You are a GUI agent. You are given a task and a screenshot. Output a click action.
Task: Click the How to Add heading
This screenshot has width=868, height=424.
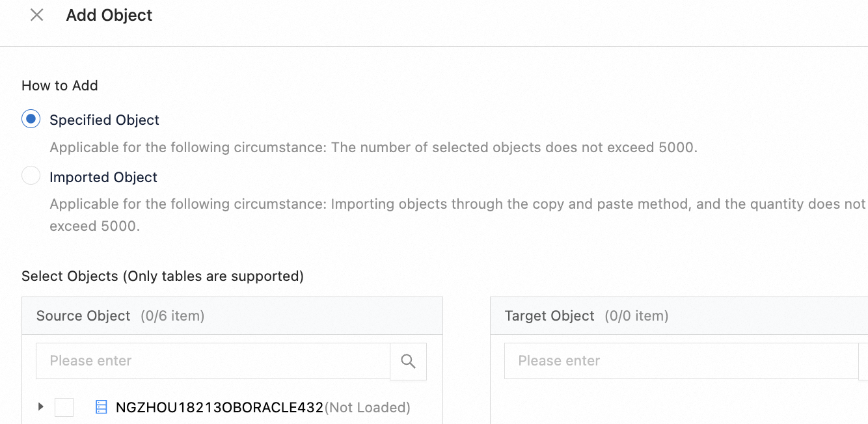click(60, 86)
